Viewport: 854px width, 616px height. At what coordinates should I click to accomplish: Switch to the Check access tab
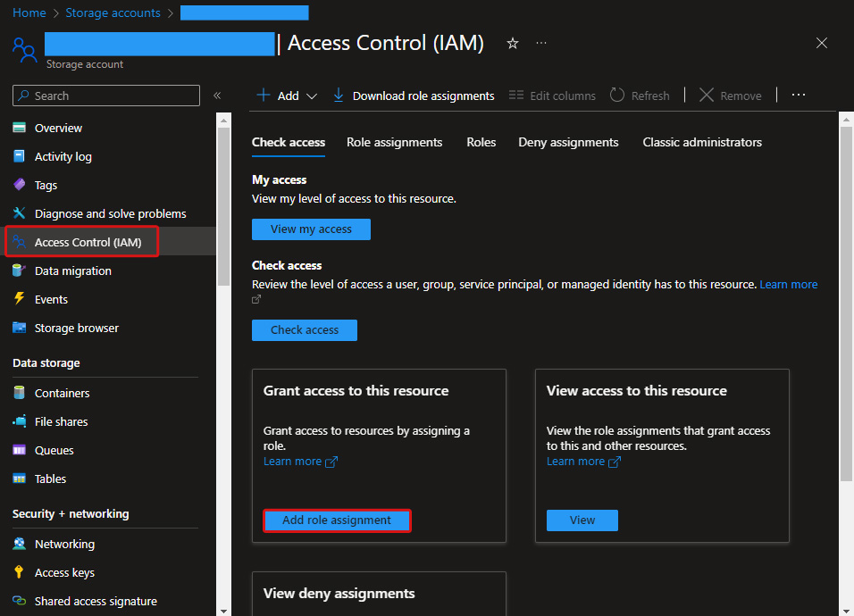[289, 143]
